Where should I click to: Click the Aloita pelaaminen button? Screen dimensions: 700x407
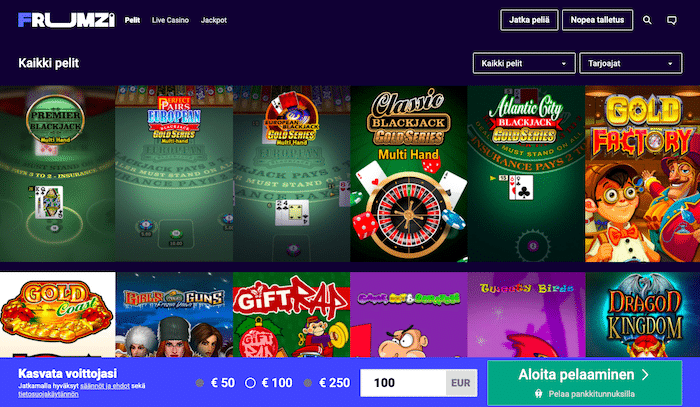584,382
